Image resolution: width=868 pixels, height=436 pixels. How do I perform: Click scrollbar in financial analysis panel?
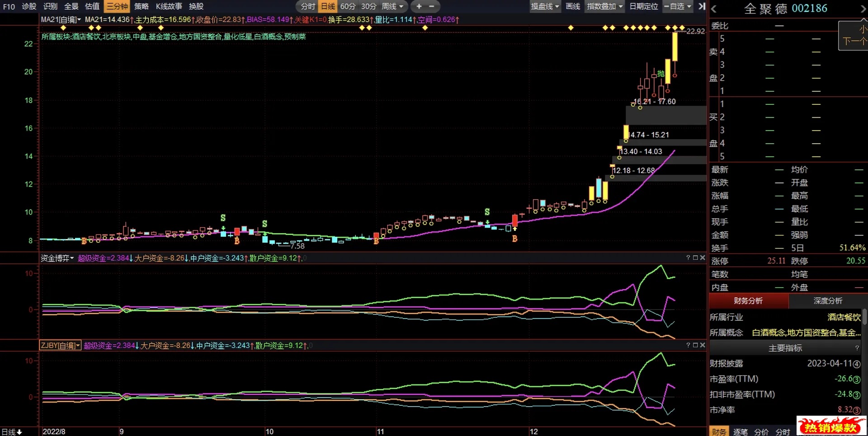pos(864,316)
